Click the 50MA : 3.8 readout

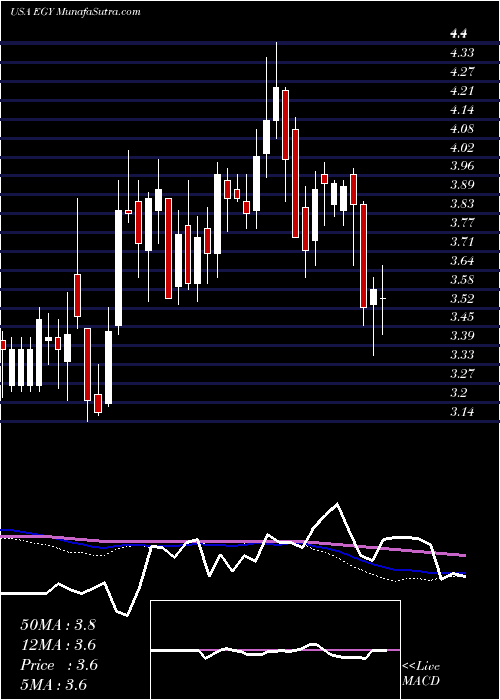tap(58, 625)
